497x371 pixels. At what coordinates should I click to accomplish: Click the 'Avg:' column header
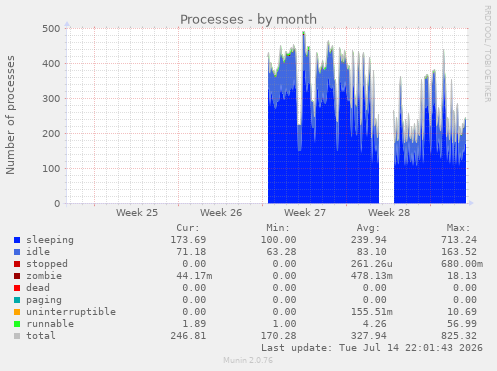click(369, 228)
